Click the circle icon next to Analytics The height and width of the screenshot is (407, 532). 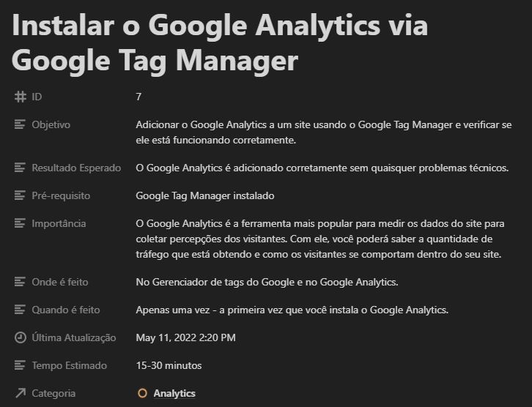143,393
